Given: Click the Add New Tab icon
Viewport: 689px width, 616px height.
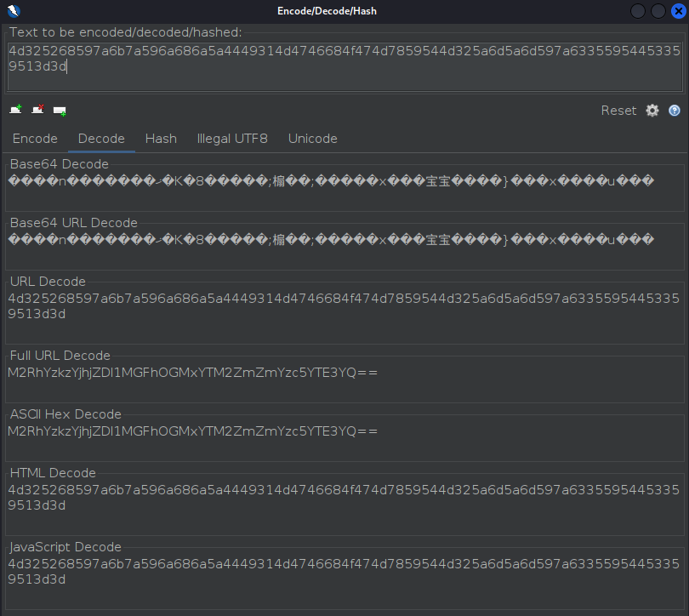Looking at the screenshot, I should tap(15, 110).
